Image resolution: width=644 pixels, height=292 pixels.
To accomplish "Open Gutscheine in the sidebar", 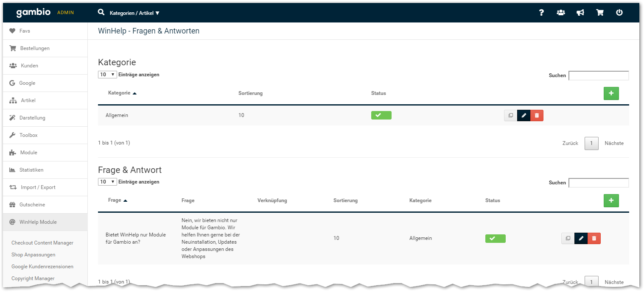I will pos(45,205).
